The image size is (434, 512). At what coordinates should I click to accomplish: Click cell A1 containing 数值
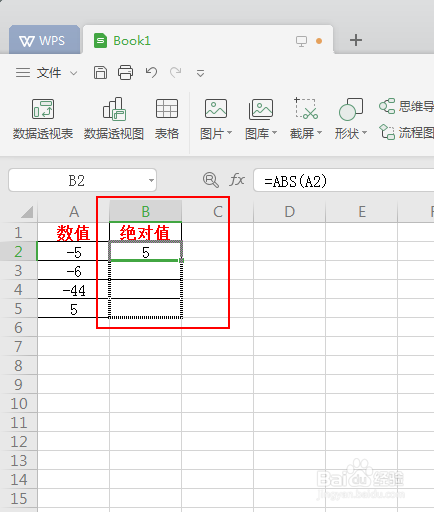click(73, 232)
